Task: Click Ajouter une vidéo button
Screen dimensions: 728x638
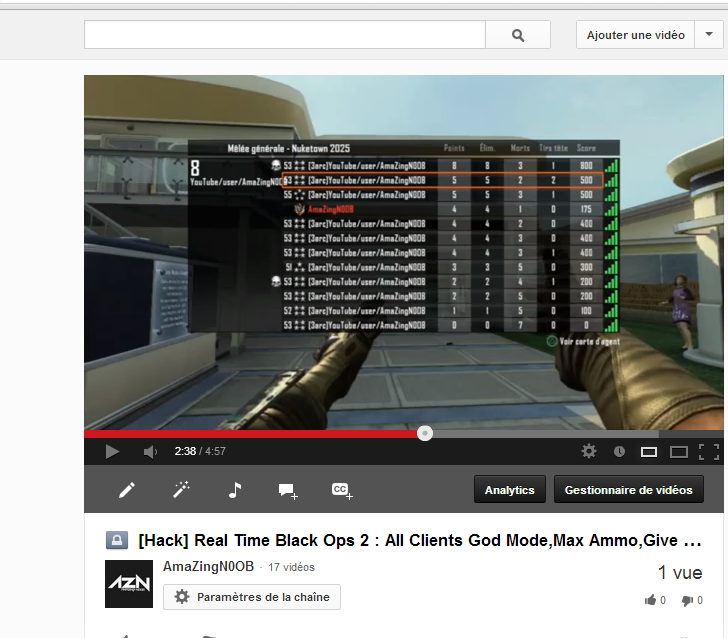Action: (635, 35)
